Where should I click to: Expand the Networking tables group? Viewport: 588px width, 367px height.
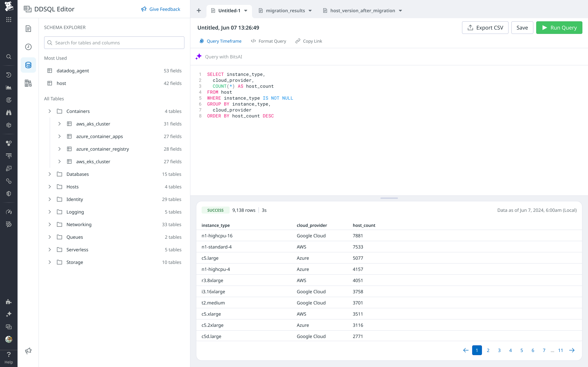coord(50,224)
